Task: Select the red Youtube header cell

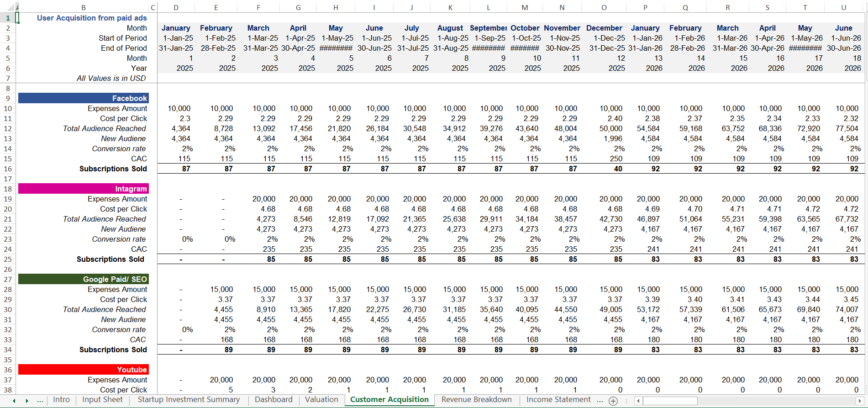Action: [84, 370]
